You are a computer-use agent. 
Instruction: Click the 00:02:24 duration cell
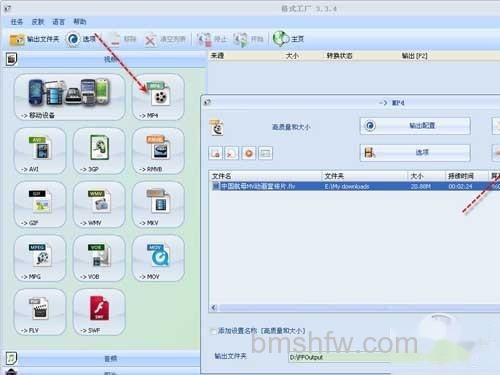tap(460, 186)
